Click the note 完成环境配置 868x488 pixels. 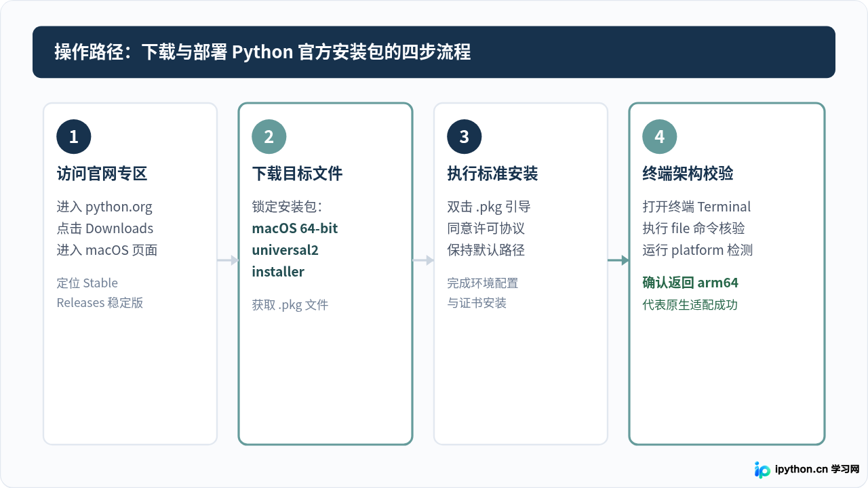(x=483, y=283)
